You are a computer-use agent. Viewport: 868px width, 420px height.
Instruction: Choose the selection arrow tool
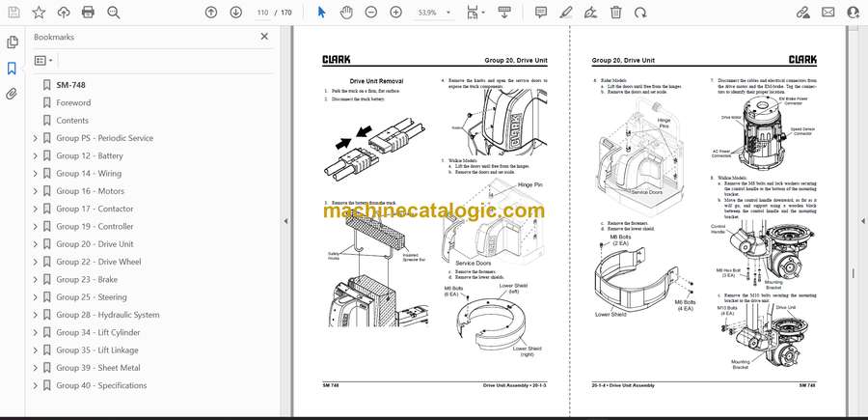321,13
